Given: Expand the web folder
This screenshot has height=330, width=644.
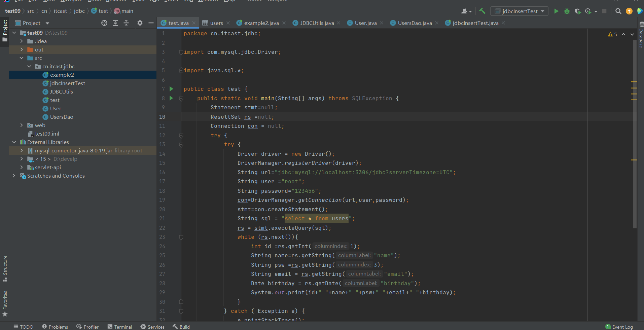Looking at the screenshot, I should pyautogui.click(x=22, y=125).
